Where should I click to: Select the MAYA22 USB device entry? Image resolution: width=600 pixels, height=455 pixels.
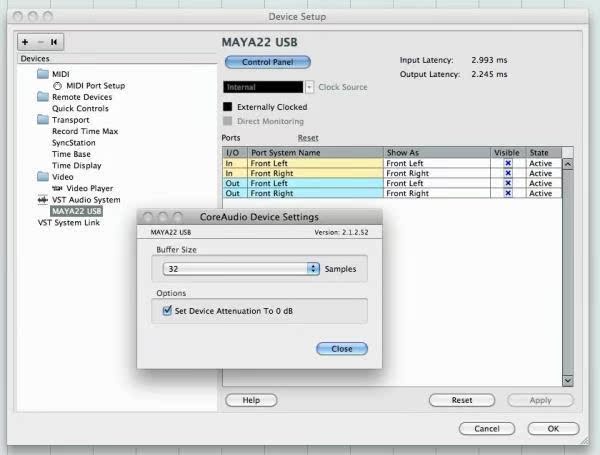[x=77, y=211]
